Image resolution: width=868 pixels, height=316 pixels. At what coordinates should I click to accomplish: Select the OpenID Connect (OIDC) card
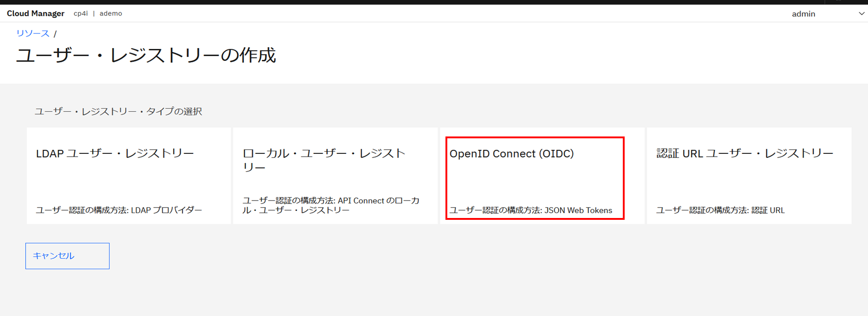coord(542,176)
